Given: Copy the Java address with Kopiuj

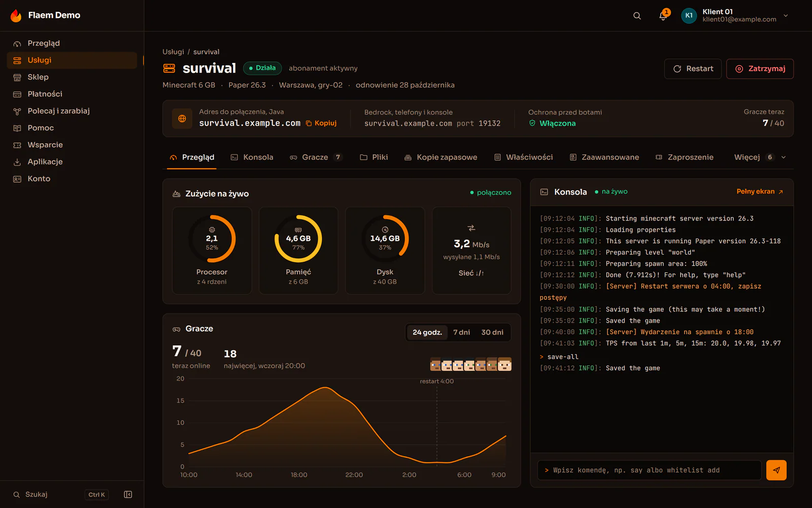Looking at the screenshot, I should 321,123.
